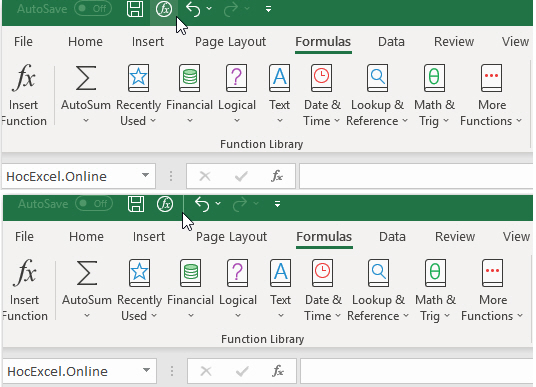Switch to Data tab in top window
The width and height of the screenshot is (536, 387).
[391, 42]
